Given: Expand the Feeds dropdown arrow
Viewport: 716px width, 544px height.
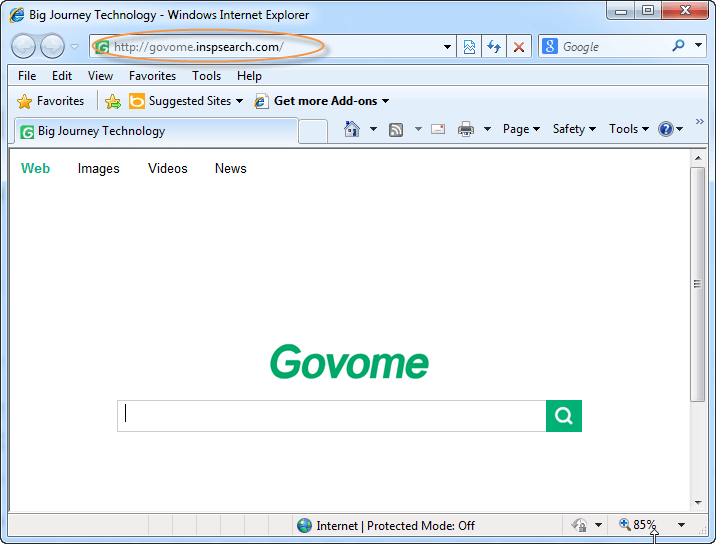Looking at the screenshot, I should pos(418,129).
